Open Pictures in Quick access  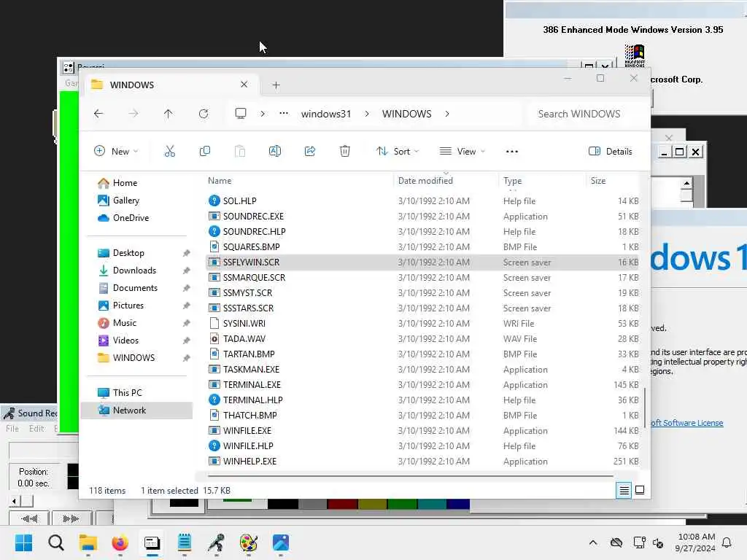point(128,306)
